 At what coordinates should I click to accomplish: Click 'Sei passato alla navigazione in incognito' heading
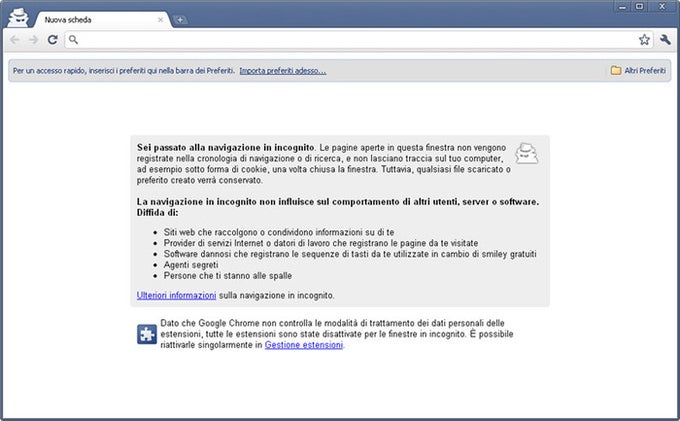[x=226, y=147]
